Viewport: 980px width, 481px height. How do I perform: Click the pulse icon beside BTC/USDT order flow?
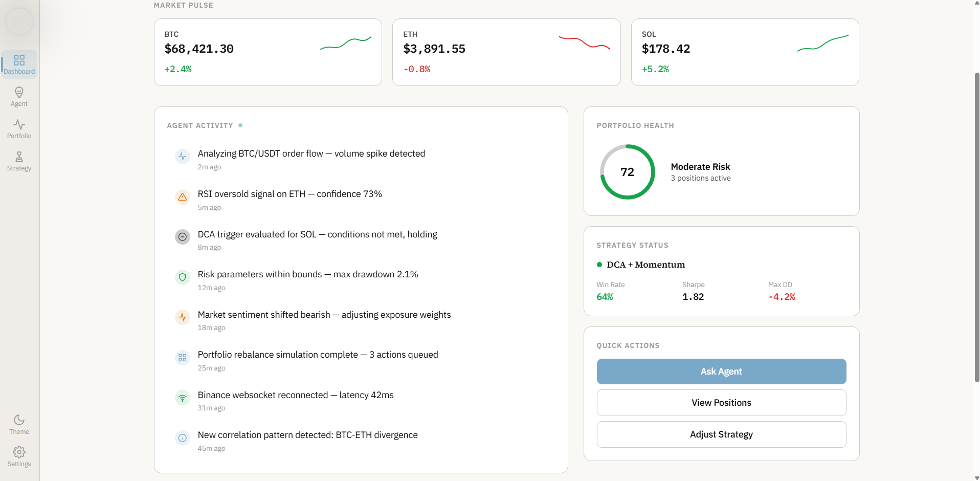[x=183, y=156]
